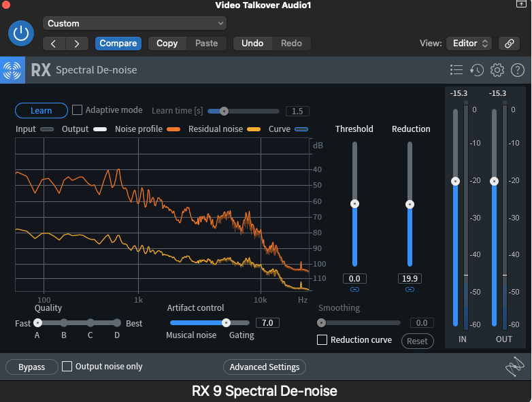Viewport: 532px width, 402px height.
Task: Open the Custom preset dropdown
Action: pos(135,23)
